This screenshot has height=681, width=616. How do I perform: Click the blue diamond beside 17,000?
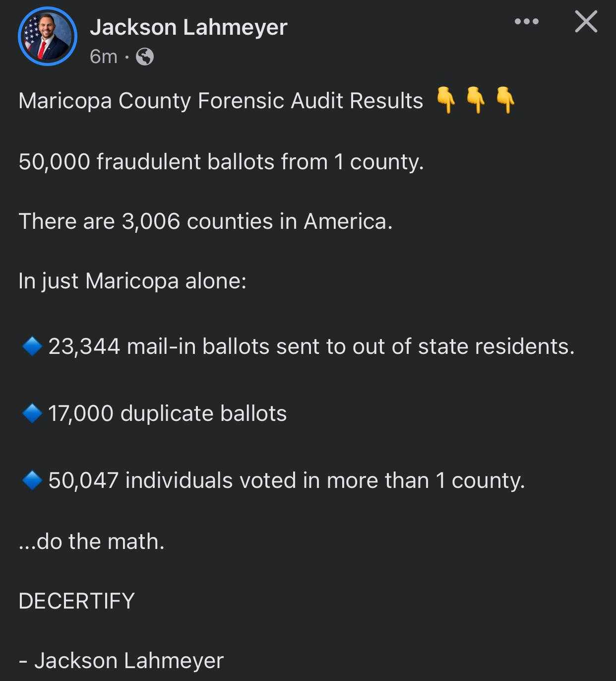click(32, 413)
